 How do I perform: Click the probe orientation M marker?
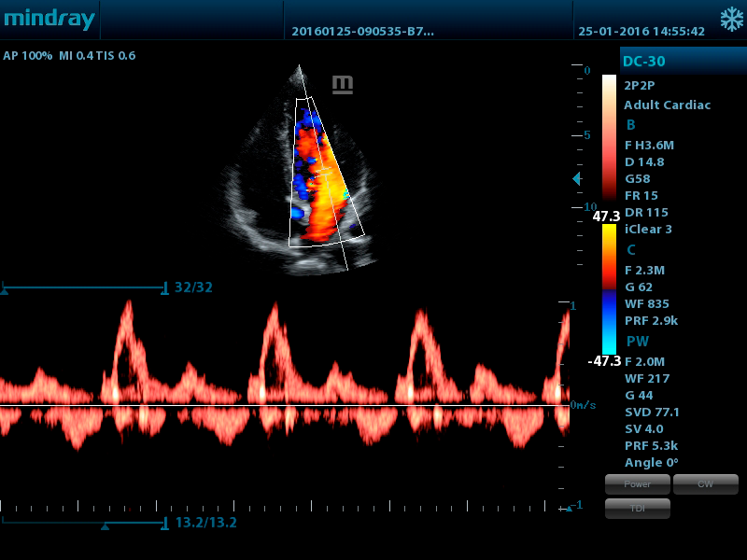tap(343, 85)
